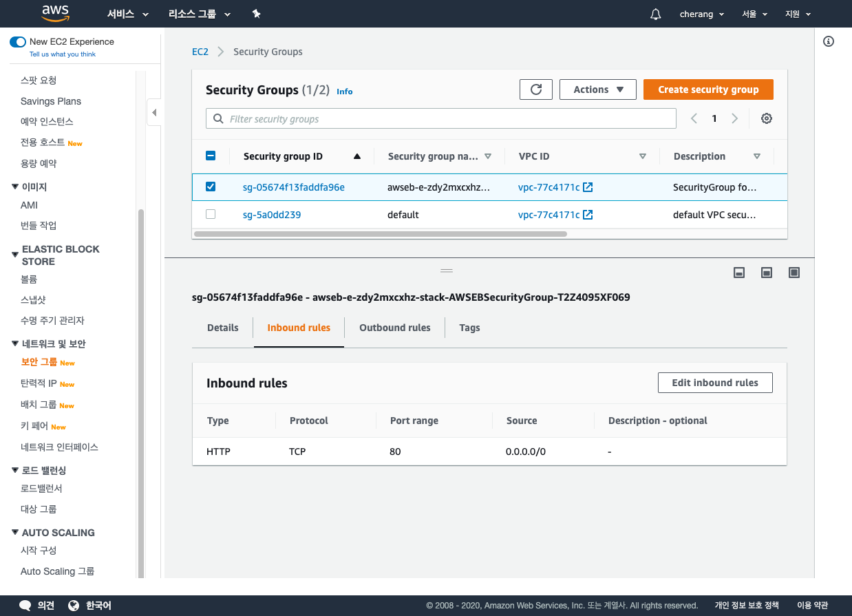Open AMI in the sidebar

30,205
